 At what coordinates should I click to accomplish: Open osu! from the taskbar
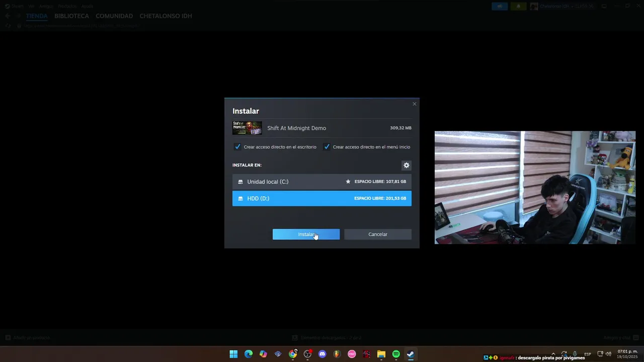pyautogui.click(x=352, y=354)
